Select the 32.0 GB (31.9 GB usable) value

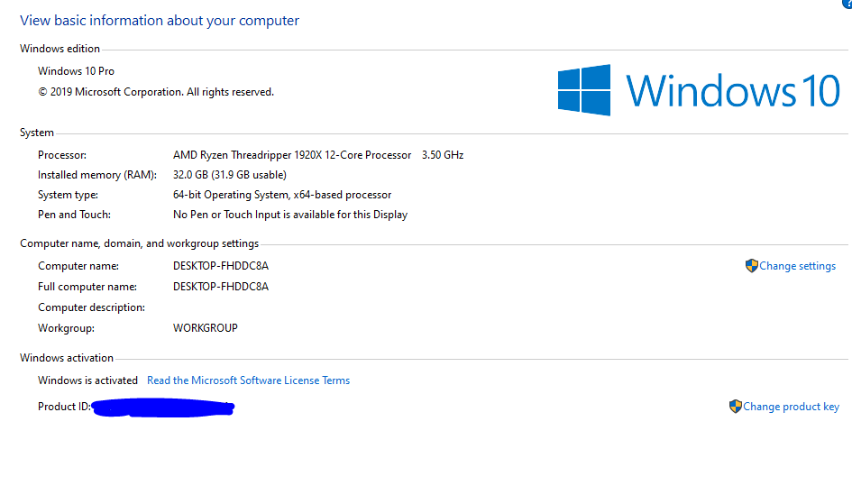coord(229,175)
